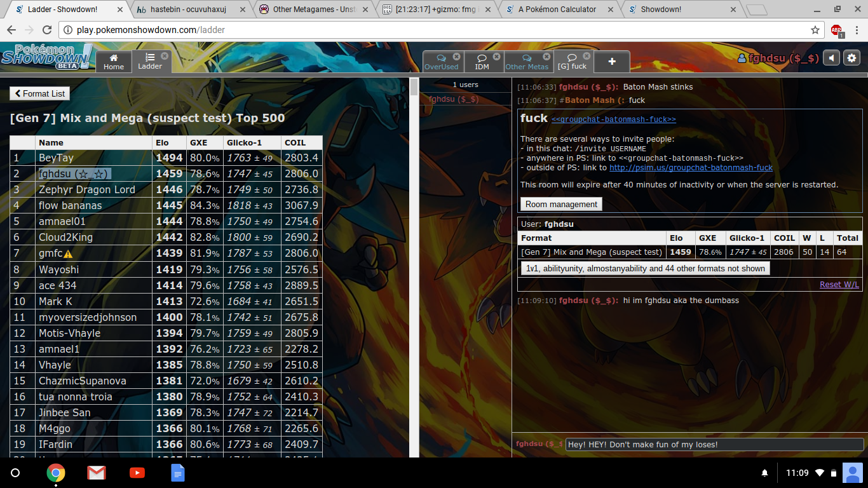Image resolution: width=868 pixels, height=488 pixels.
Task: Toggle sound with the speaker icon
Action: [831, 58]
